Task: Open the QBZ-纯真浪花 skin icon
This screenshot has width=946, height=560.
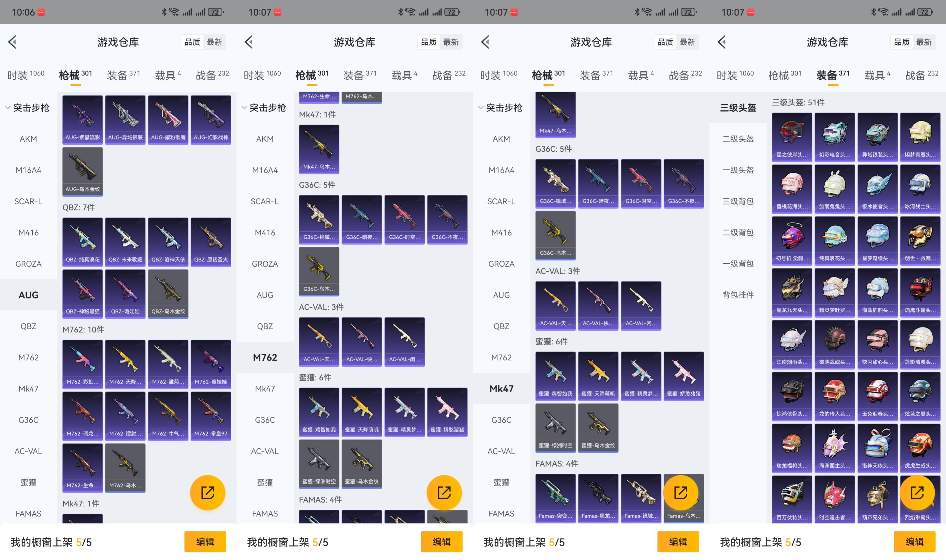Action: click(x=82, y=242)
